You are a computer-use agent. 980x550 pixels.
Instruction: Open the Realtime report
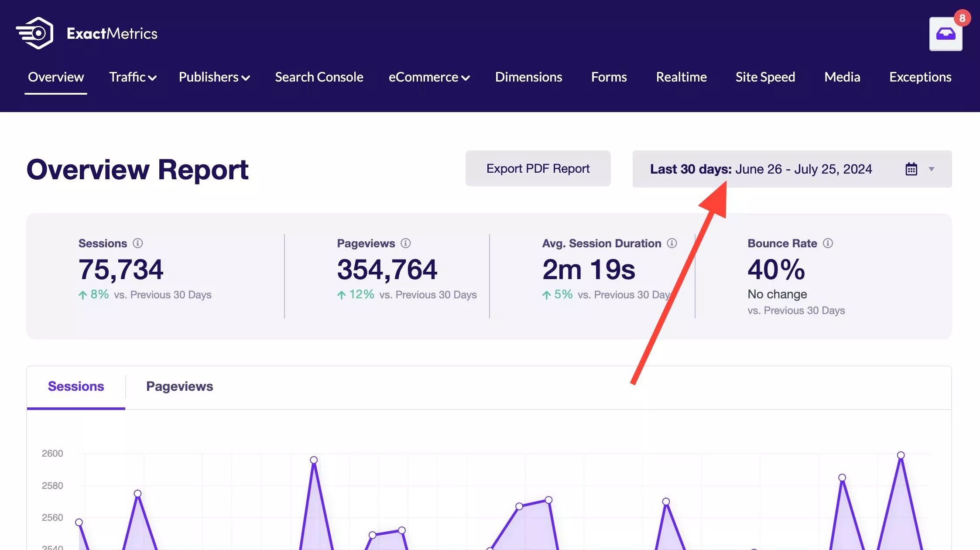tap(681, 77)
